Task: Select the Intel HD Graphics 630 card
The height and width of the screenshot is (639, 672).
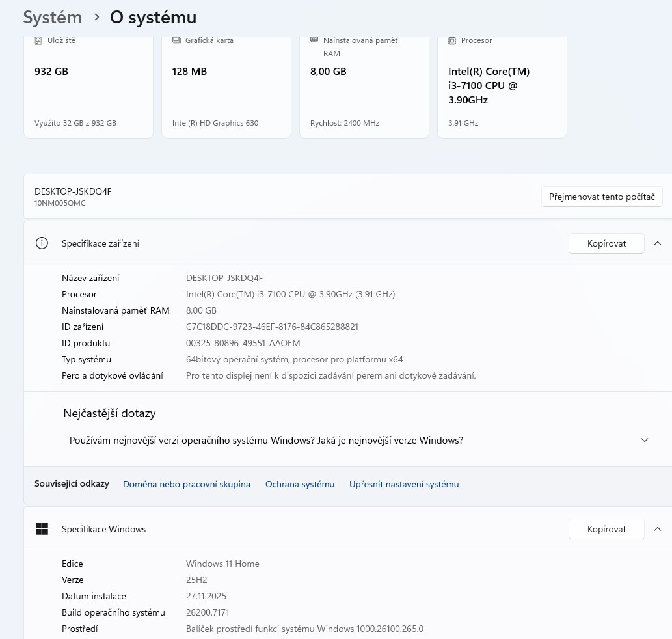Action: point(226,85)
